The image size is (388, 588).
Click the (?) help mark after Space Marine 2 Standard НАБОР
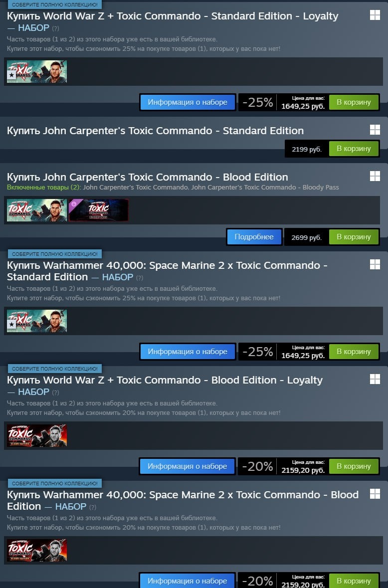point(140,278)
